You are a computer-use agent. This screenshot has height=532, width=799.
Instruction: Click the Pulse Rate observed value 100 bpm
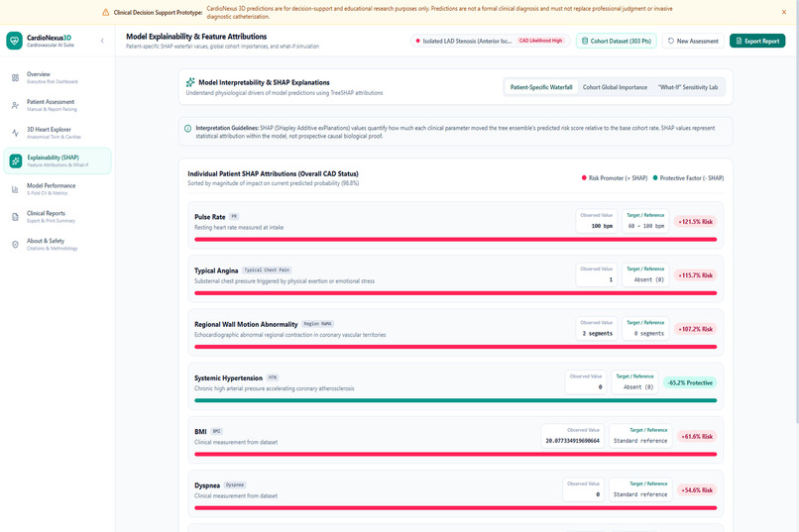tap(596, 221)
